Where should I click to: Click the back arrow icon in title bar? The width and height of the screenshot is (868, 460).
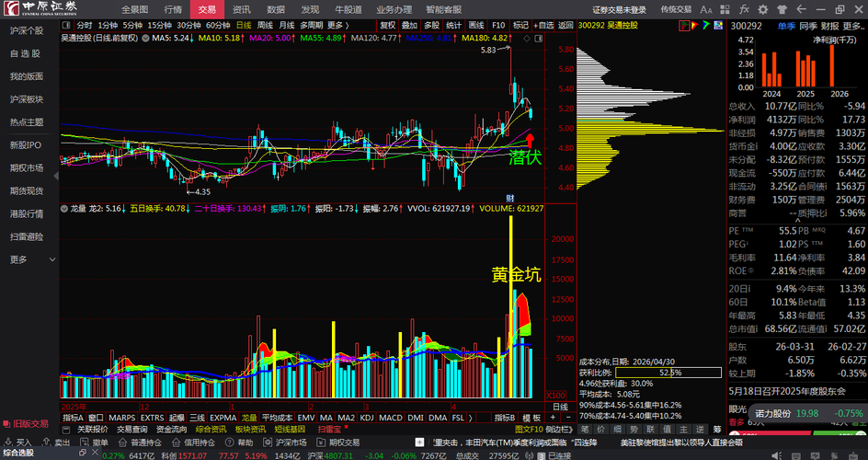(801, 9)
